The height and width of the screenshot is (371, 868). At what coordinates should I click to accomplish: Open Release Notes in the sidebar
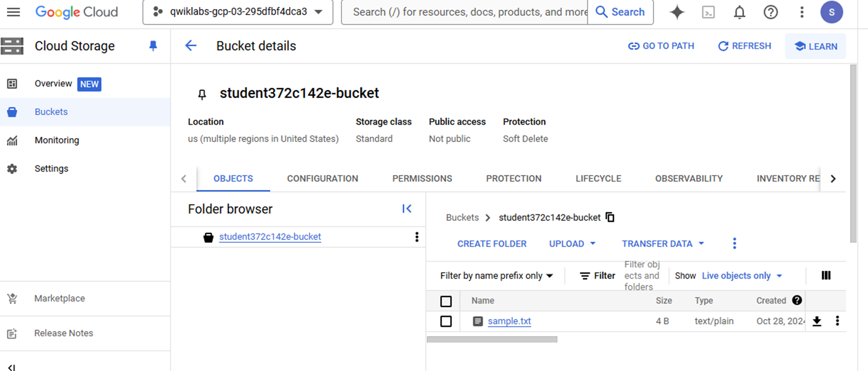85,333
